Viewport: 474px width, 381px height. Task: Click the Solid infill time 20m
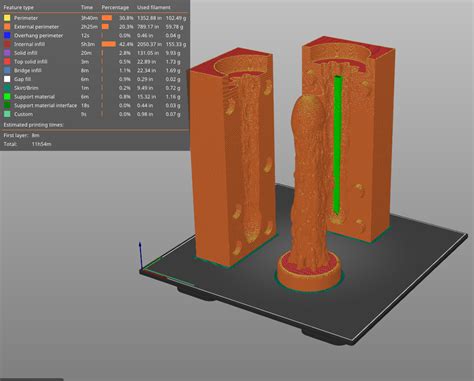click(x=86, y=53)
